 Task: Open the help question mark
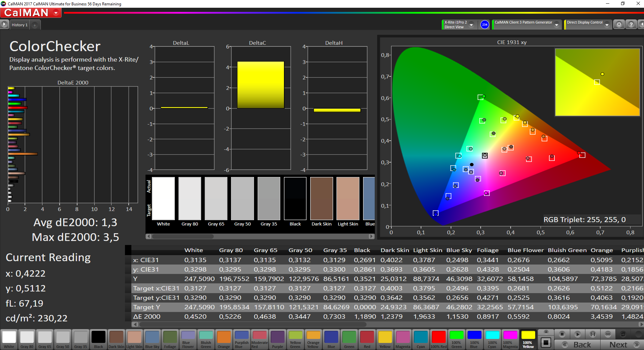tap(631, 25)
